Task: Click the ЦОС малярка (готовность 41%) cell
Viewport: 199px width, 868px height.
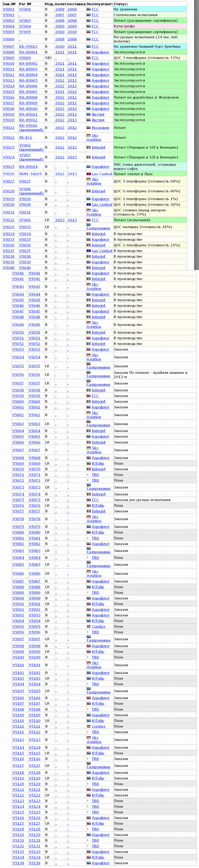Action: (x=150, y=227)
